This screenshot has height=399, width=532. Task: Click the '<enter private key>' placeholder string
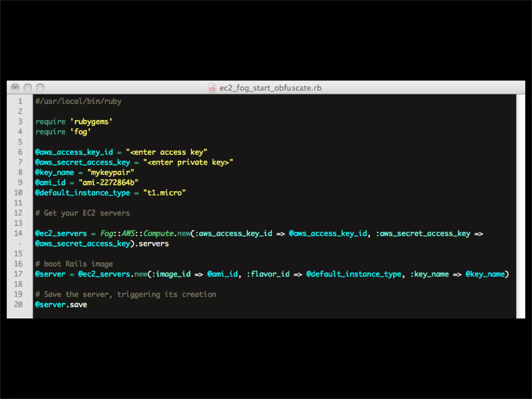188,162
